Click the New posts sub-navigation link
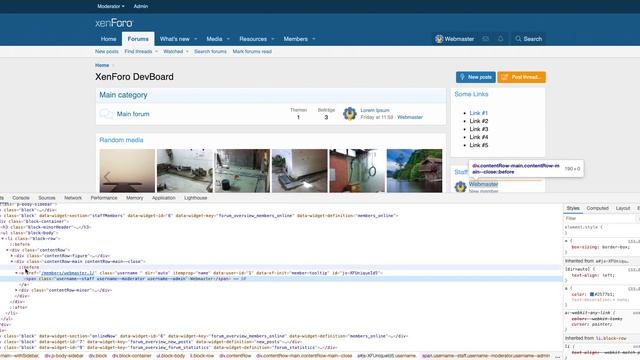 point(107,51)
